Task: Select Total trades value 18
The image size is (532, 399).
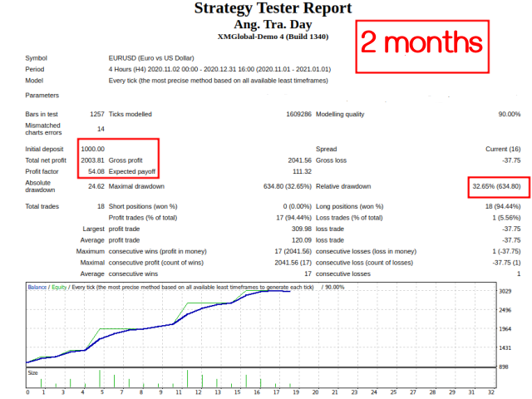Action: [x=101, y=206]
